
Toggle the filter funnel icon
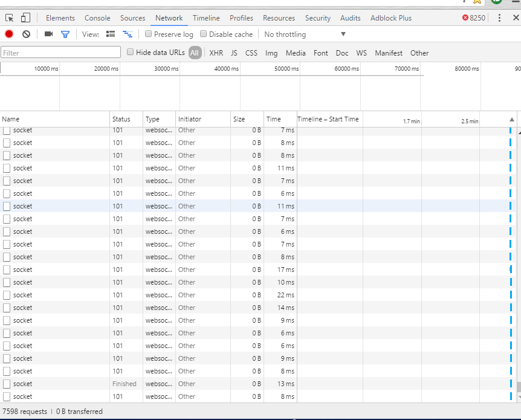[x=65, y=34]
